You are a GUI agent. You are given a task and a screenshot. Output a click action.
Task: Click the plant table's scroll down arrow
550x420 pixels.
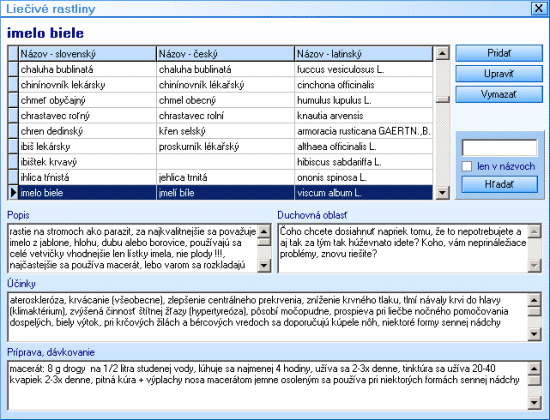point(442,192)
